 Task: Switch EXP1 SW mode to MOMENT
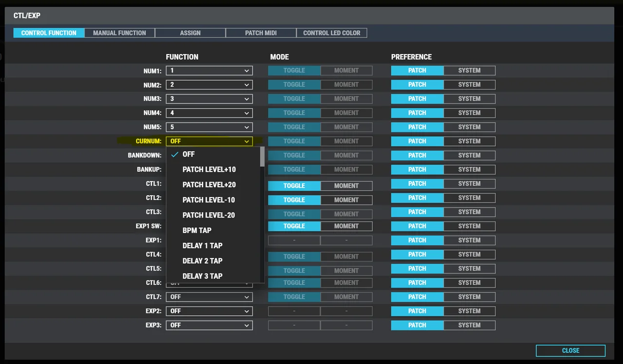point(346,226)
